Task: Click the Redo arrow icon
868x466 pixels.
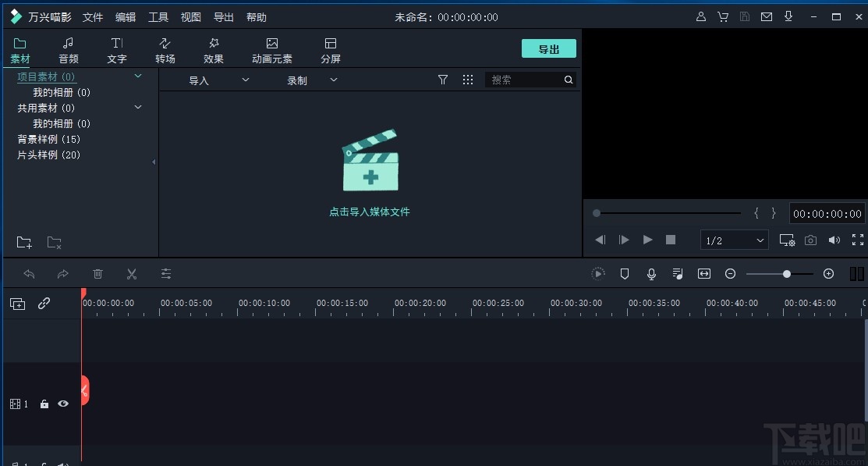Action: click(63, 274)
